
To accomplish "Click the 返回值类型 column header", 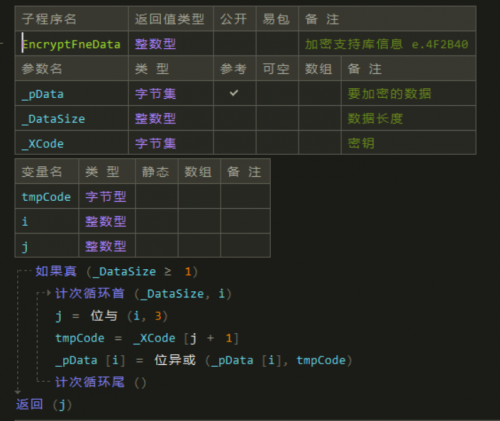I will coord(169,19).
